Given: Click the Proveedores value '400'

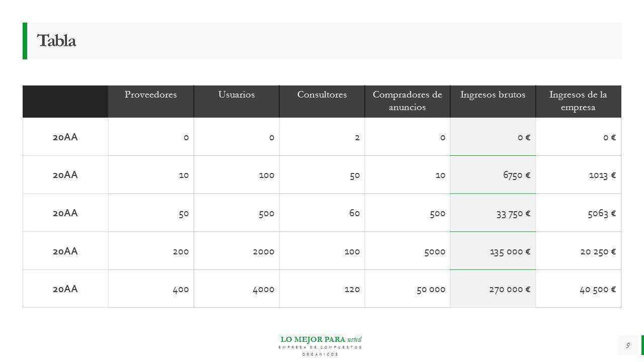Looking at the screenshot, I should 151,289.
